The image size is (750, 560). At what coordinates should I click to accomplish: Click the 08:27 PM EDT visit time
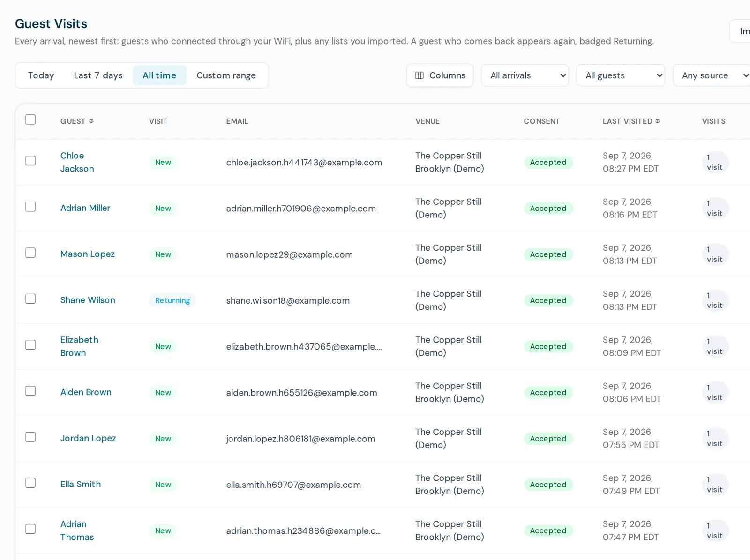pyautogui.click(x=630, y=169)
